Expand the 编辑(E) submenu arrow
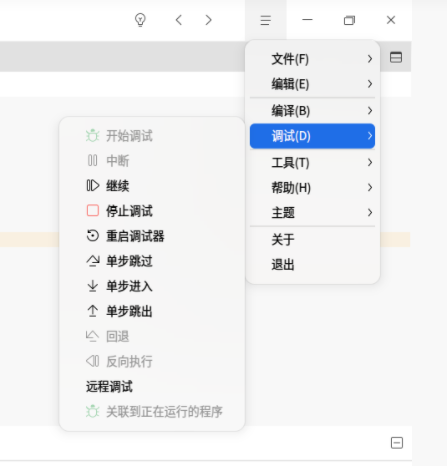The height and width of the screenshot is (466, 447). [370, 84]
